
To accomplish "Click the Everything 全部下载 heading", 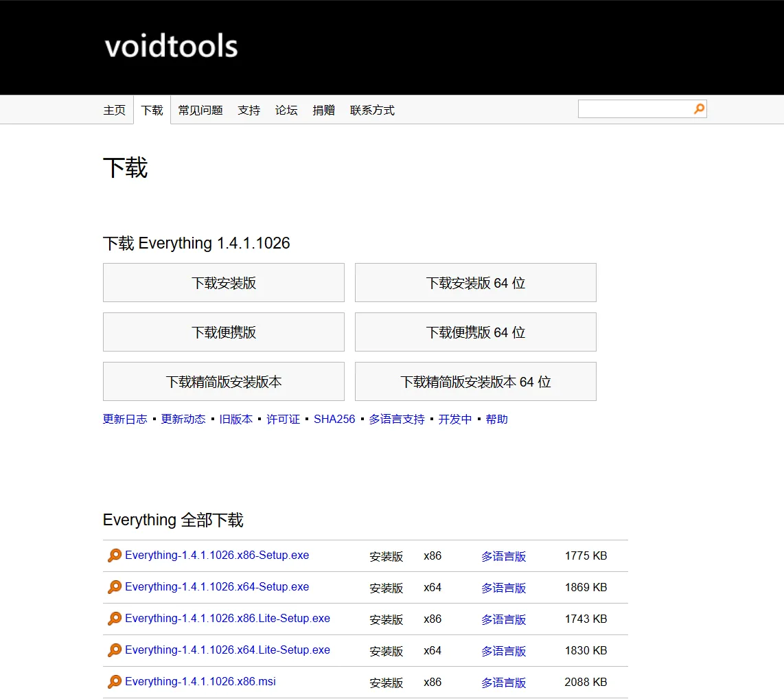I will click(173, 520).
